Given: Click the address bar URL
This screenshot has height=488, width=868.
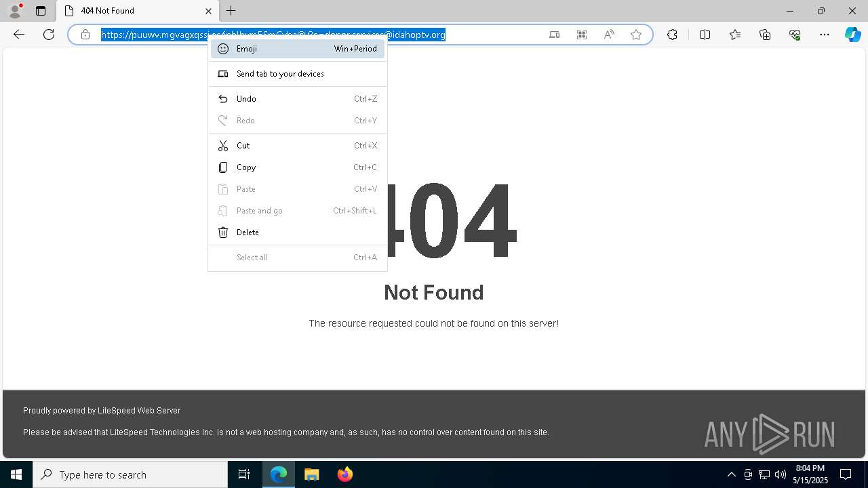Looking at the screenshot, I should pyautogui.click(x=273, y=35).
